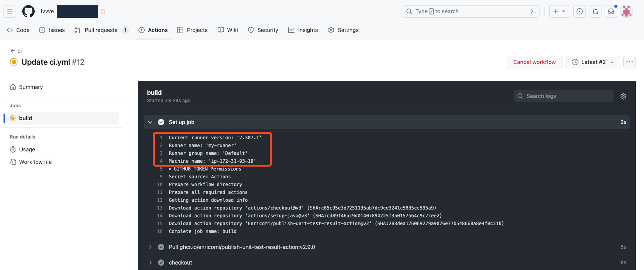The image size is (644, 270).
Task: Click log line 'Prepare all required actions'
Action: coord(208,192)
